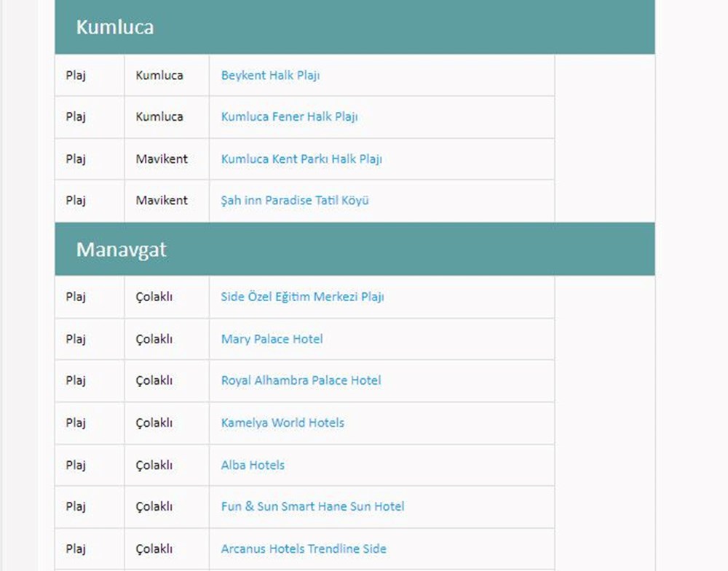Viewport: 728px width, 571px height.
Task: Open the Şah inn Paradise Tatil Köyü link
Action: pyautogui.click(x=295, y=201)
